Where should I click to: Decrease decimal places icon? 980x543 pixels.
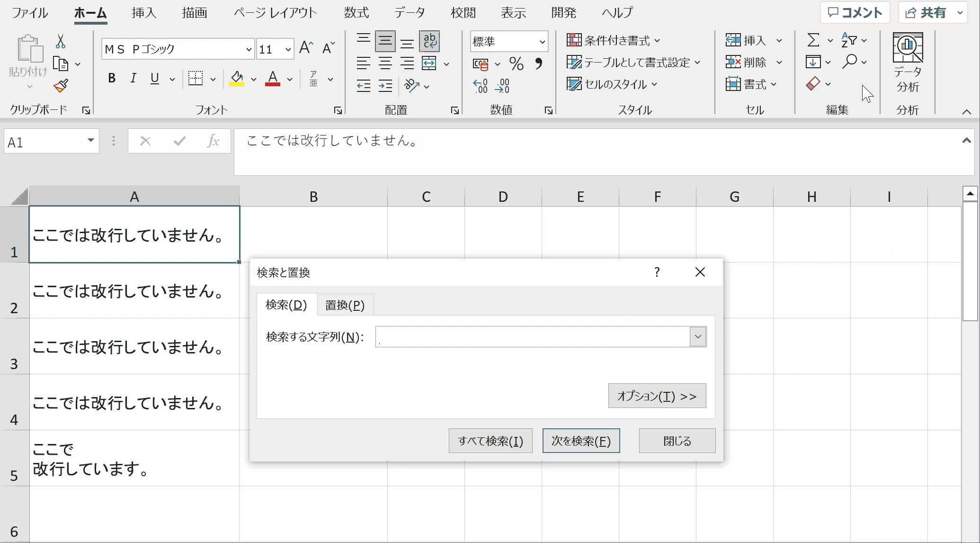coord(502,86)
